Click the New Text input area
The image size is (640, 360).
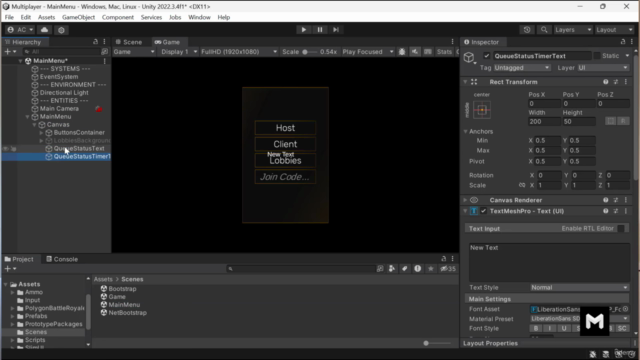[x=549, y=262]
